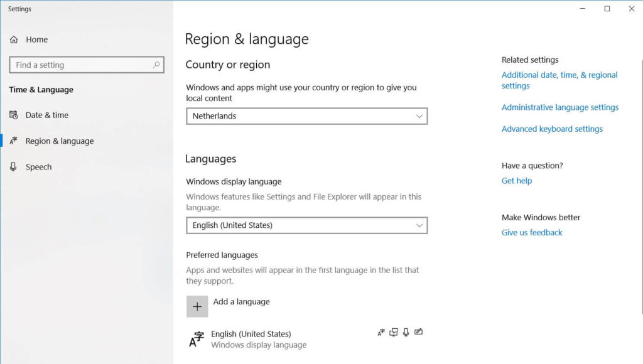Click the display language feature icon
The image size is (643, 364).
pyautogui.click(x=381, y=333)
